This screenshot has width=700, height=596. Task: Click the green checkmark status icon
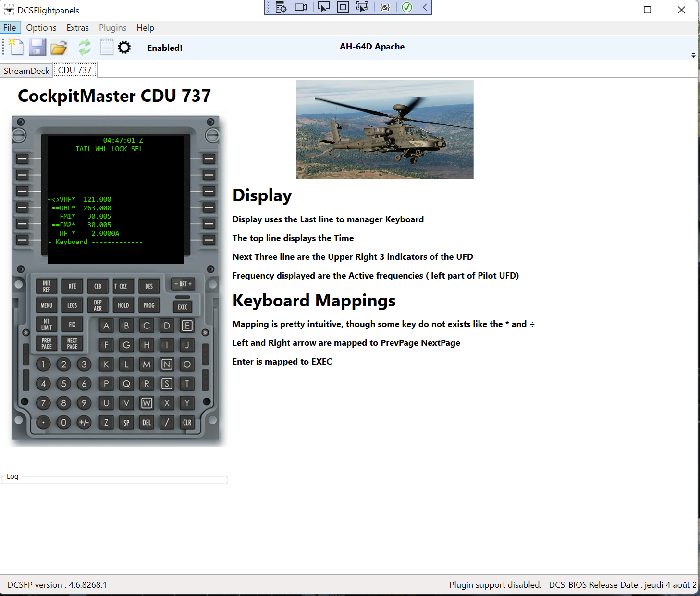(x=407, y=7)
